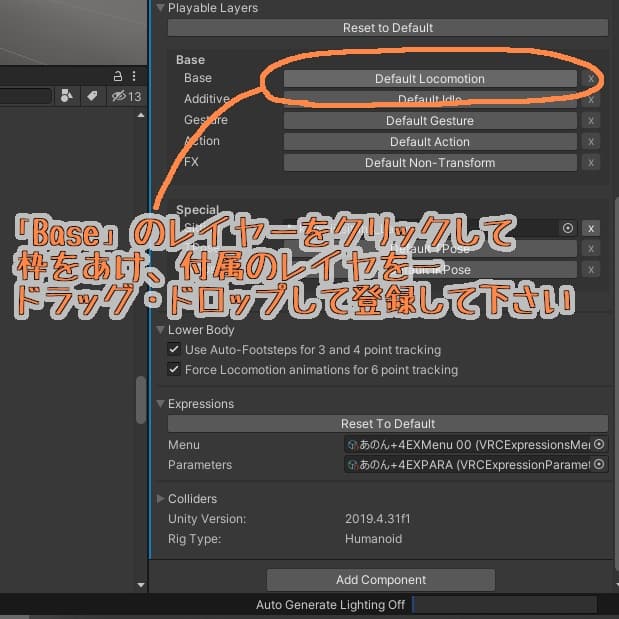Click the search-by-label tag icon
The image size is (619, 619).
(92, 96)
